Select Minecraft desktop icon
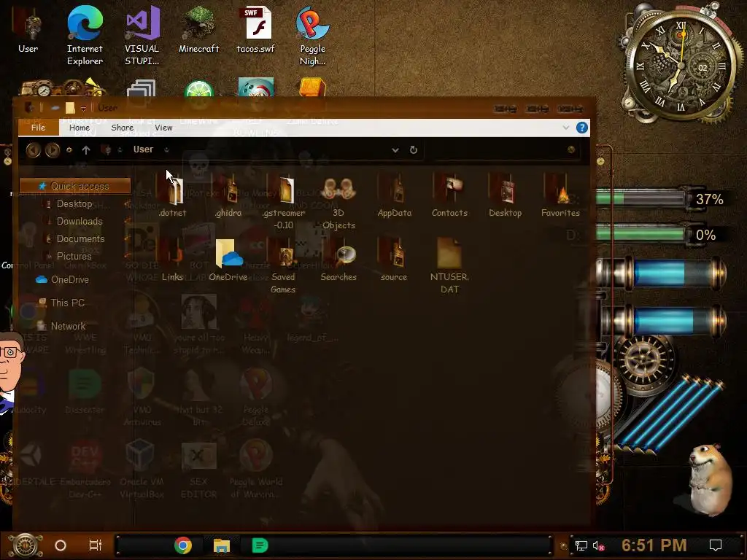 point(198,29)
